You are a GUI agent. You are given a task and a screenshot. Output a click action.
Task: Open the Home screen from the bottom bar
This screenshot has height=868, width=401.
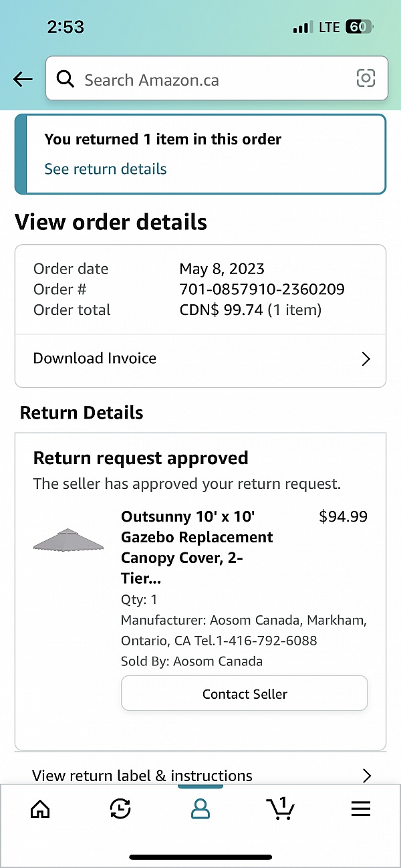40,809
